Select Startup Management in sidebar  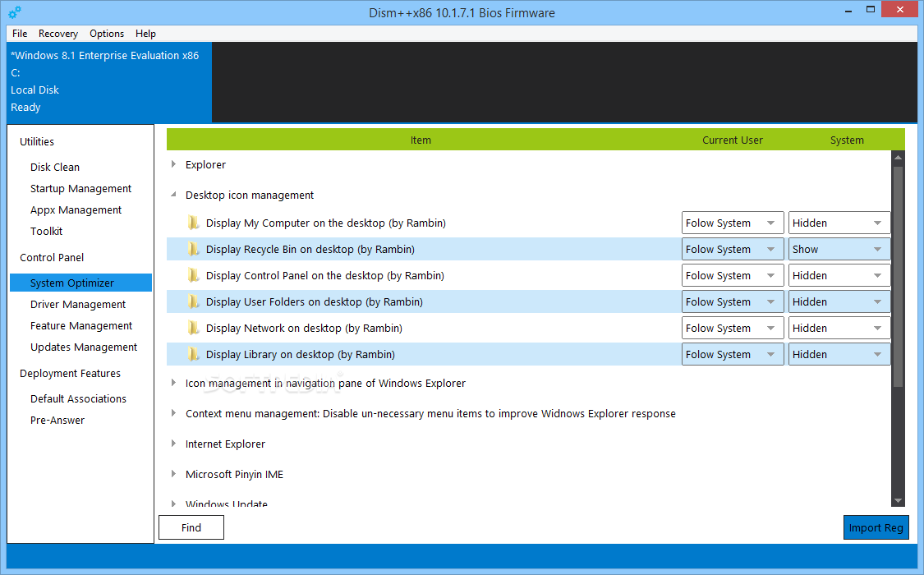[x=80, y=189]
